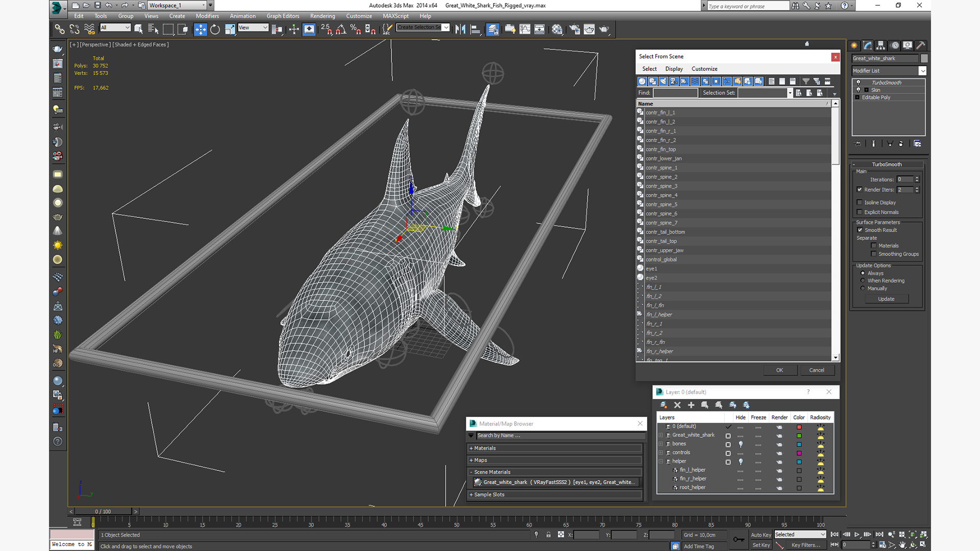Toggle Render Iters checkbox in TurboSmooth
Screen dimensions: 980x551
coord(860,190)
